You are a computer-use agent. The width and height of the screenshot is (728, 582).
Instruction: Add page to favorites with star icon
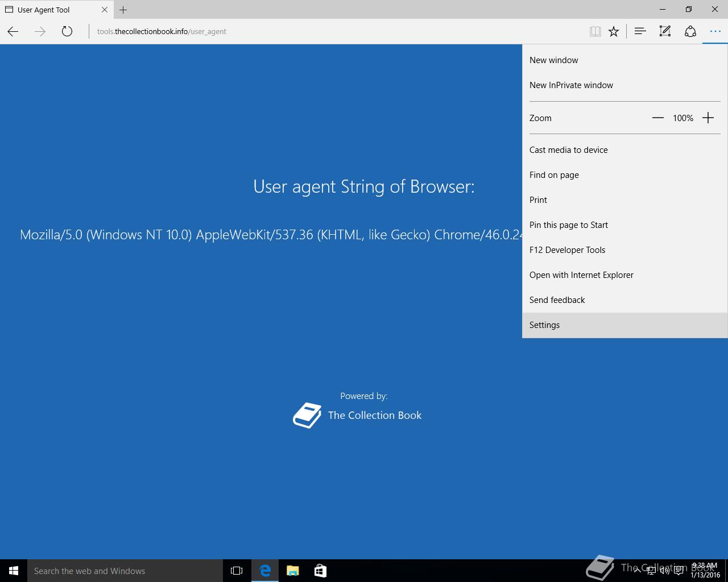tap(614, 32)
